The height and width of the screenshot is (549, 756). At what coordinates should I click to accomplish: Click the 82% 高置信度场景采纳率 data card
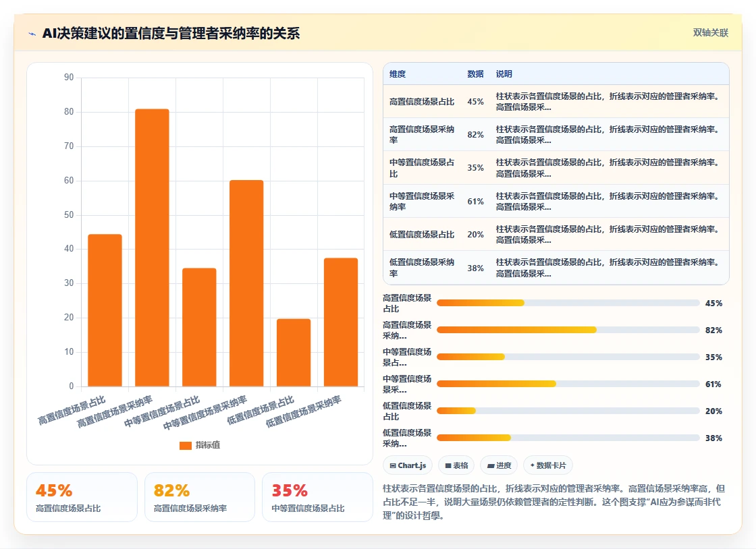click(x=200, y=497)
